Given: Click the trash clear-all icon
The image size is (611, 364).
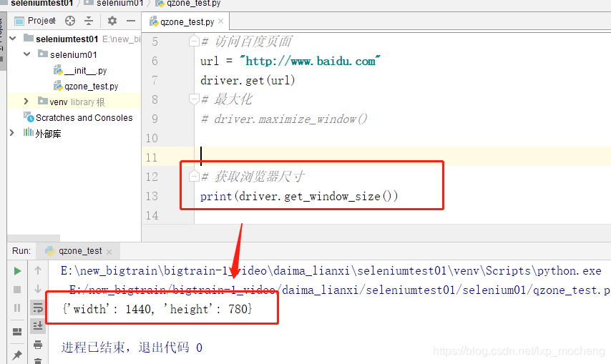Looking at the screenshot, I should click(x=38, y=361).
